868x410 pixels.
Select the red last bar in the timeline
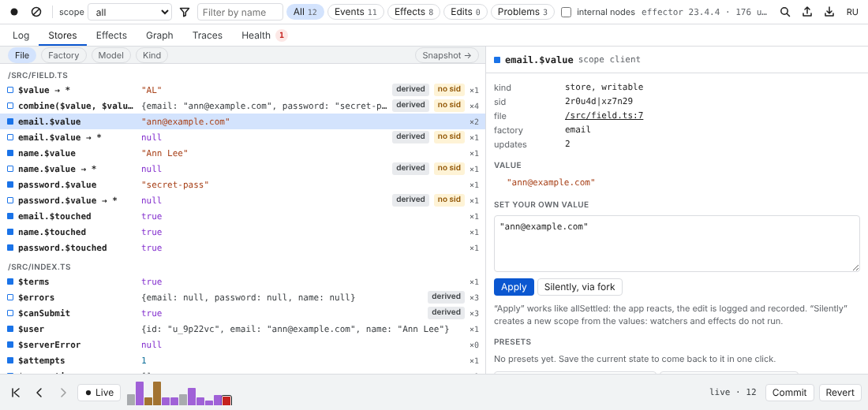pos(226,401)
